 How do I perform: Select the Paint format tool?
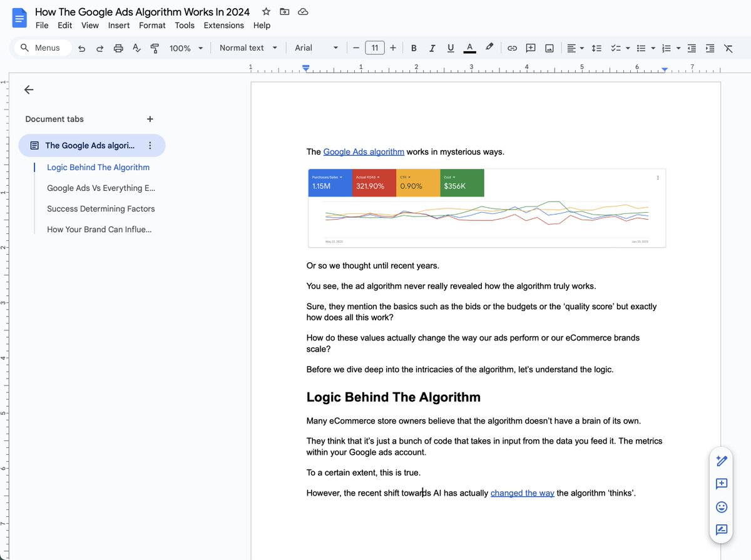point(155,48)
